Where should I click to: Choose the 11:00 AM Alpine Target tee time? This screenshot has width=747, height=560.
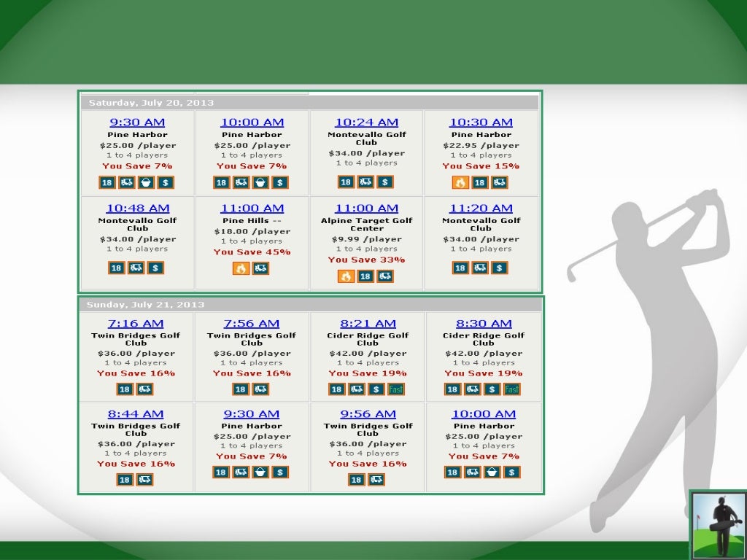point(366,208)
